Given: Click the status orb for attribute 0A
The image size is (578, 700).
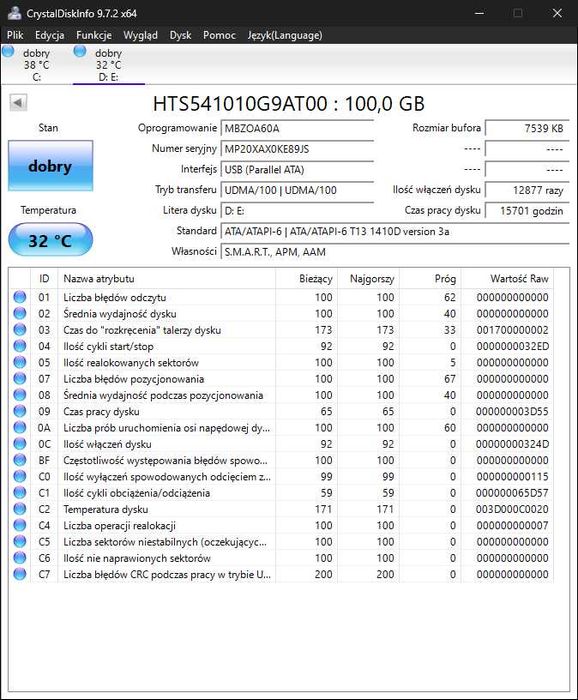Looking at the screenshot, I should click(x=20, y=427).
